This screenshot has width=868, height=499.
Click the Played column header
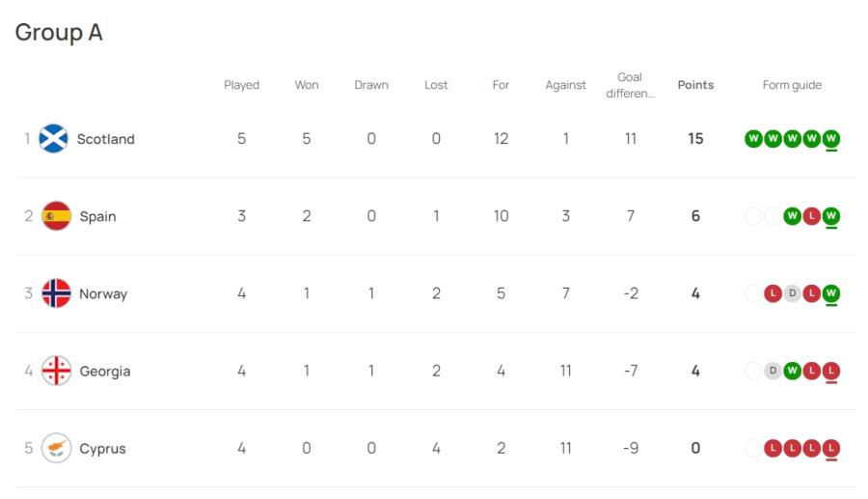point(241,85)
